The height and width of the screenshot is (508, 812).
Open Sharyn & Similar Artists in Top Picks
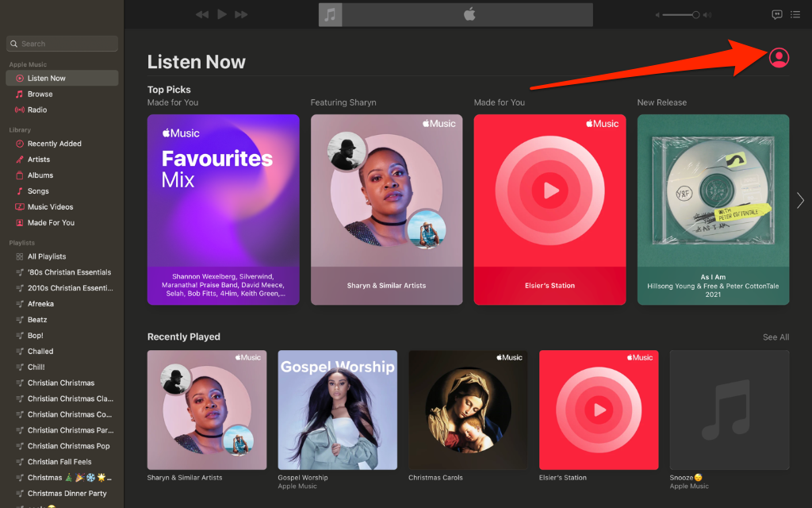pos(386,210)
